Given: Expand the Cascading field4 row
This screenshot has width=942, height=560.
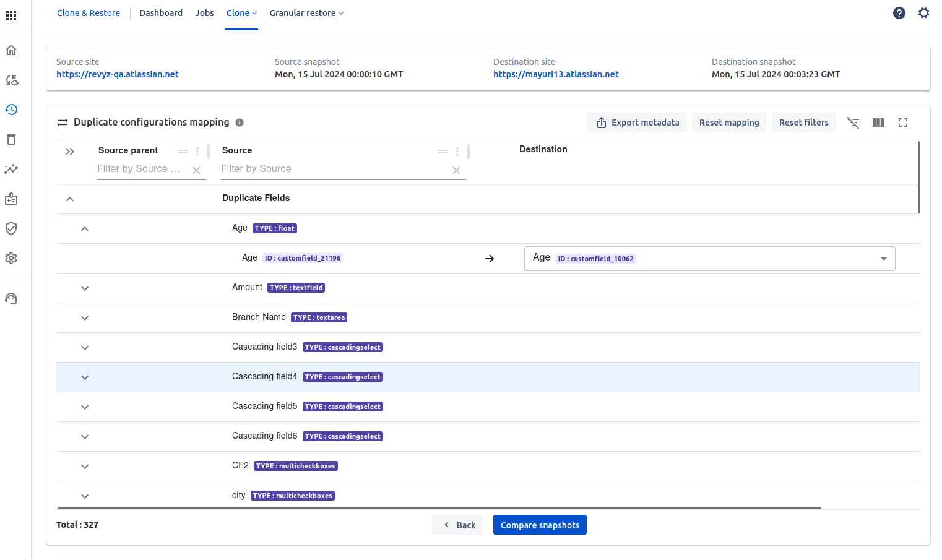Looking at the screenshot, I should (x=85, y=377).
